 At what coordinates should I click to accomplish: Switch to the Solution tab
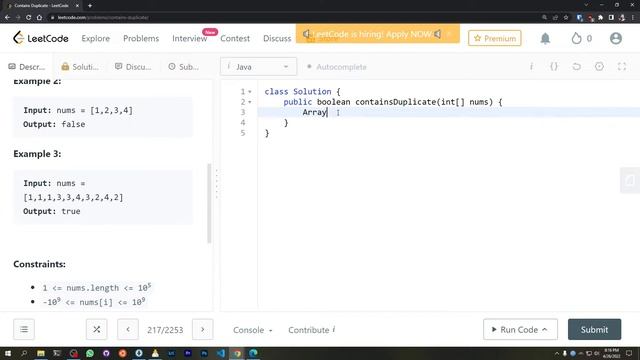click(x=80, y=67)
